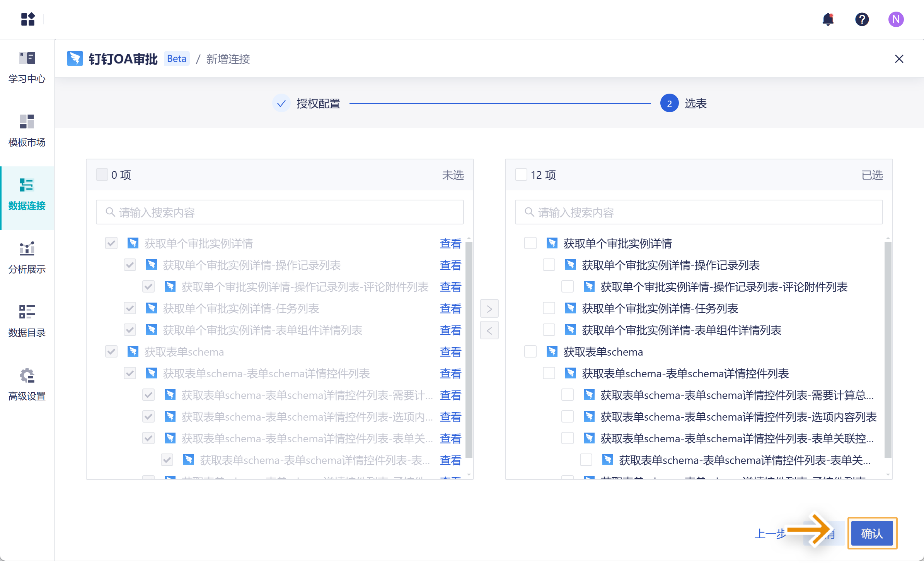Click the notification bell icon
Viewport: 924px width, 563px height.
828,19
